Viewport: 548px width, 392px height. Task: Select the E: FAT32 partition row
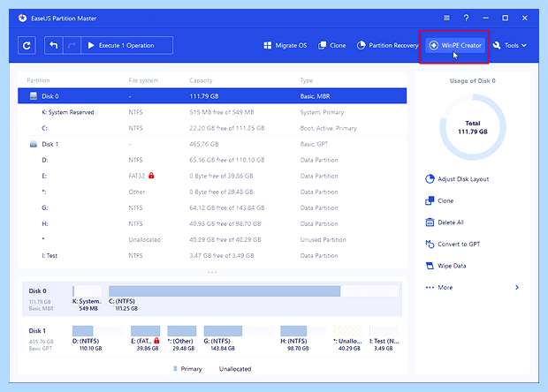(212, 176)
